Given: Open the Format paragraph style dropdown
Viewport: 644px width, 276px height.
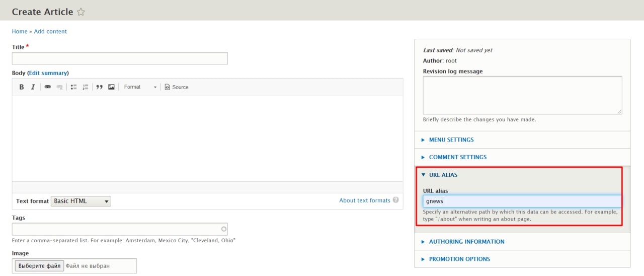Looking at the screenshot, I should coord(140,87).
